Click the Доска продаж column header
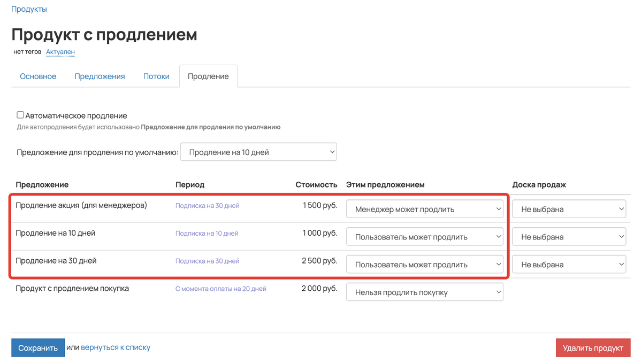 [539, 184]
